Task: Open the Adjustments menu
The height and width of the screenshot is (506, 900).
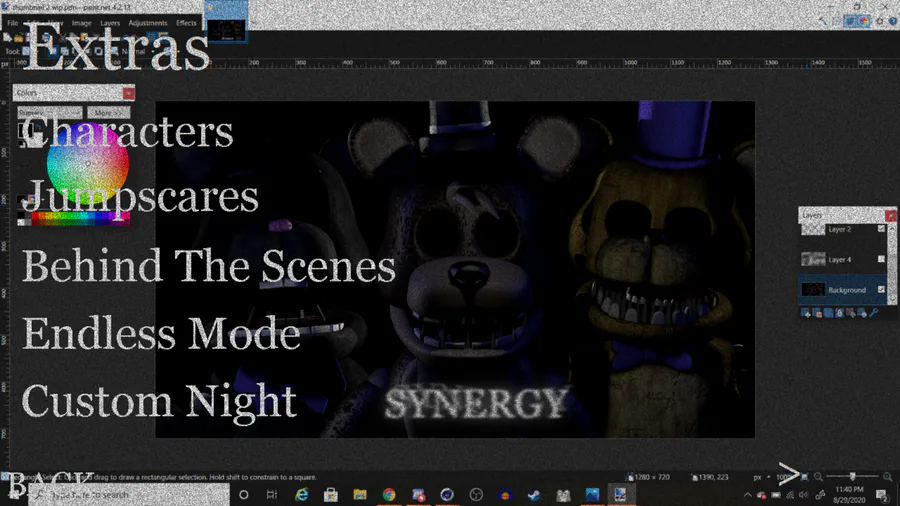Action: (148, 23)
